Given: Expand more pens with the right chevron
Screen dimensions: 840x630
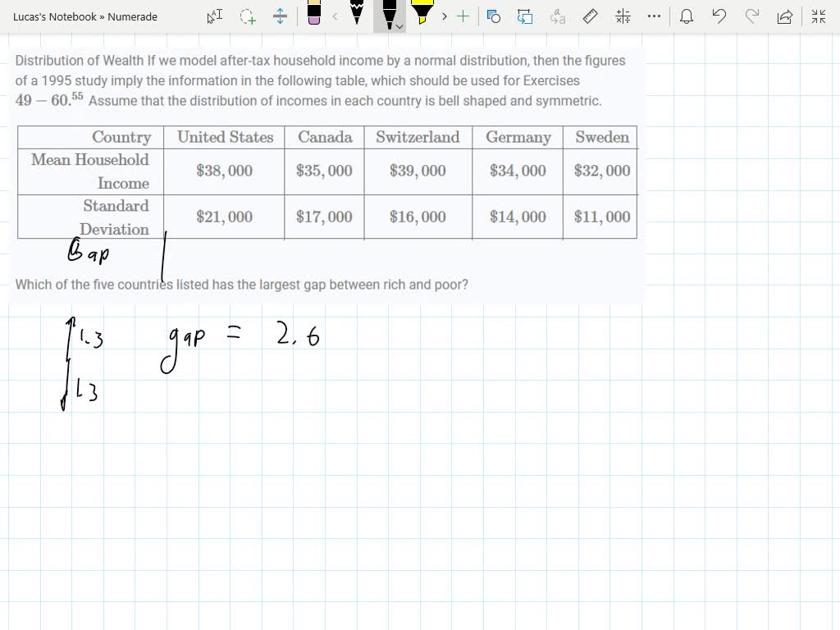Looking at the screenshot, I should 444,16.
